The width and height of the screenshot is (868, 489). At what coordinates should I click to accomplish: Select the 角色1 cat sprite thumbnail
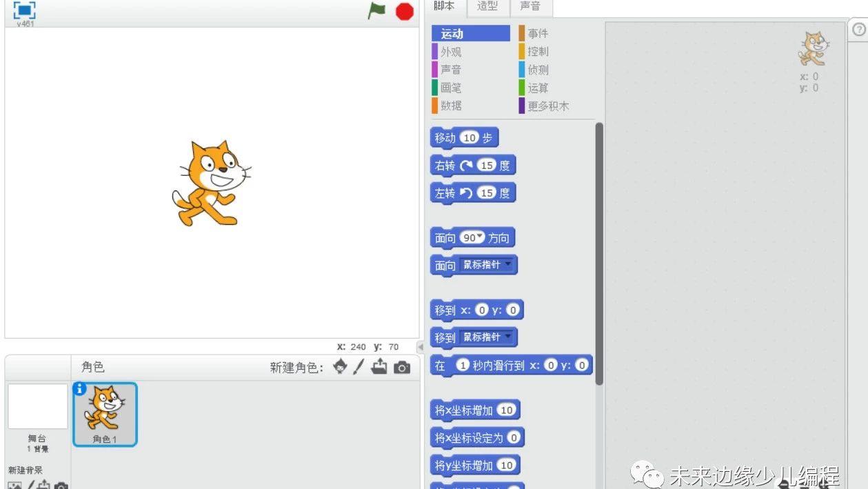105,415
